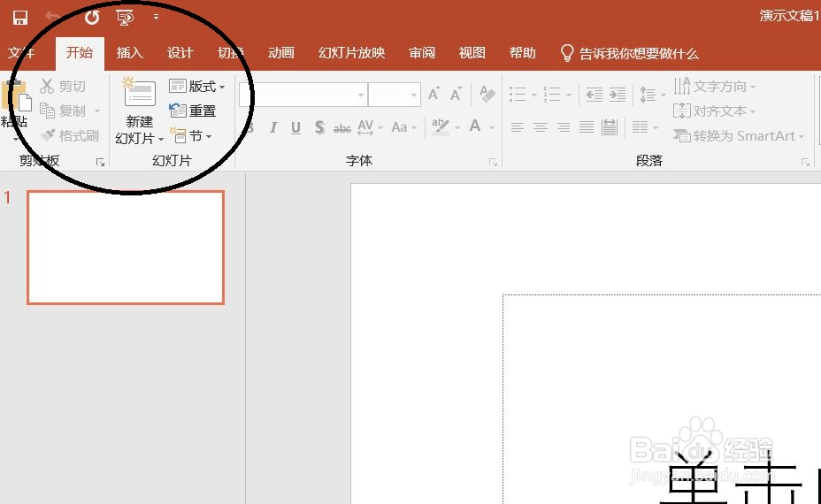Open the 审阅 tab
The image size is (821, 504).
click(x=422, y=53)
